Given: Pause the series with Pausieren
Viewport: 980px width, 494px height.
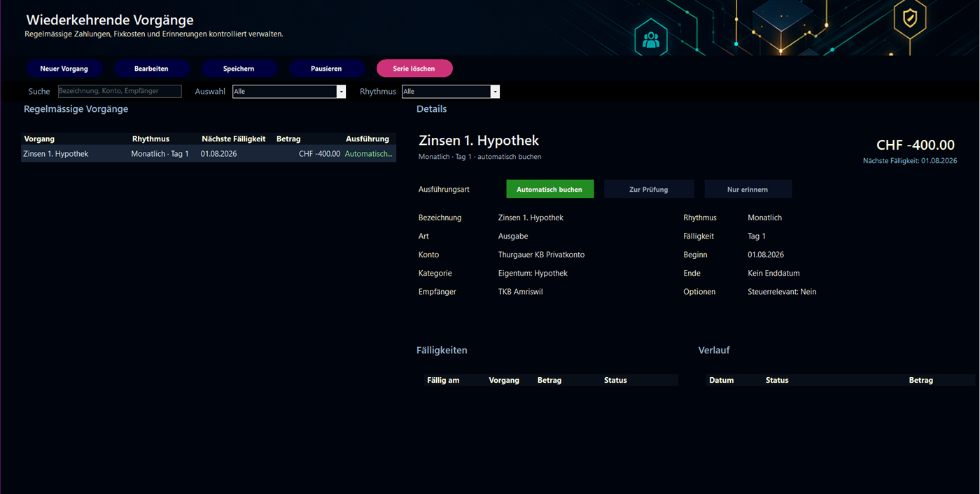Looking at the screenshot, I should tap(326, 69).
